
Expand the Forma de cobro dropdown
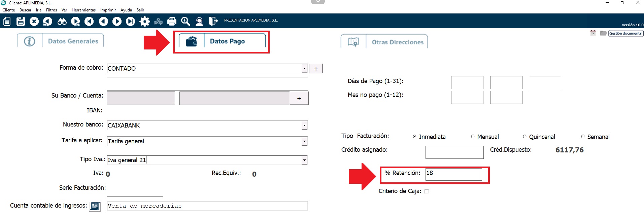pos(304,68)
